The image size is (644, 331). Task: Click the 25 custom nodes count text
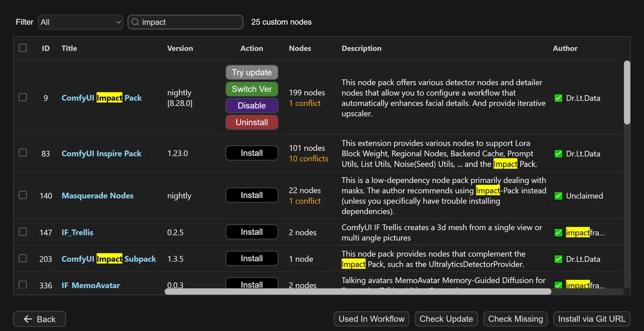pos(281,22)
